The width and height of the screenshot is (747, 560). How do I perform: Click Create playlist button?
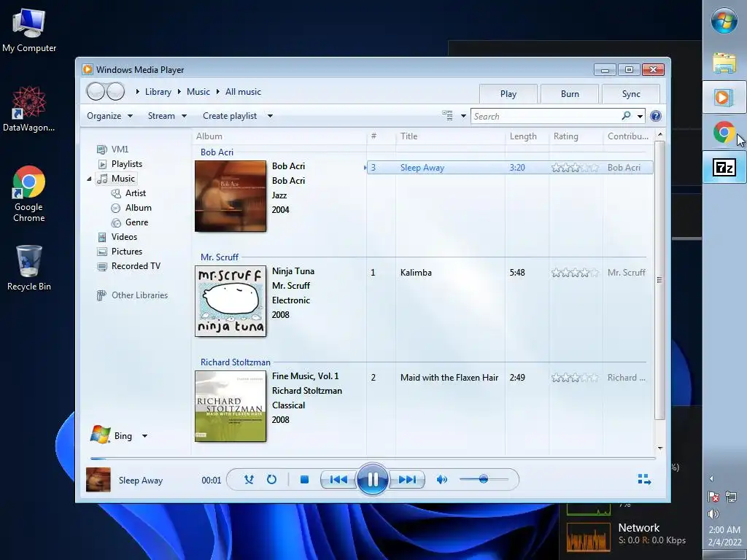pos(230,116)
